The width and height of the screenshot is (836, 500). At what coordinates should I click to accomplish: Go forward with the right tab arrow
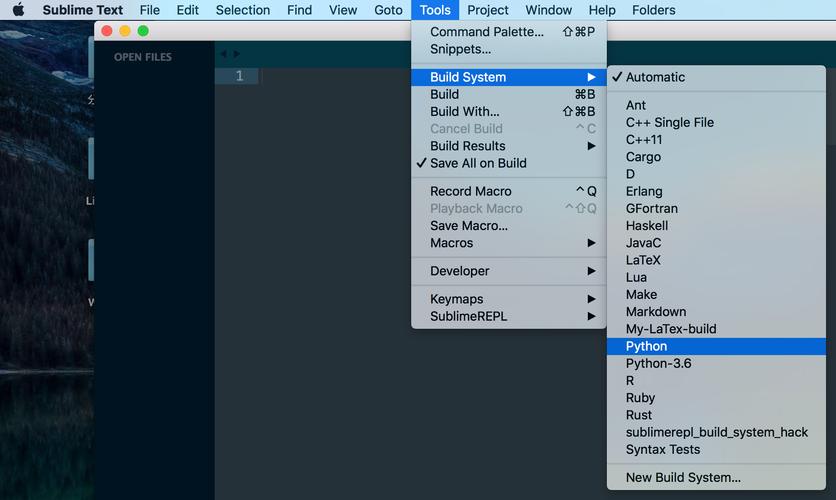pos(236,54)
